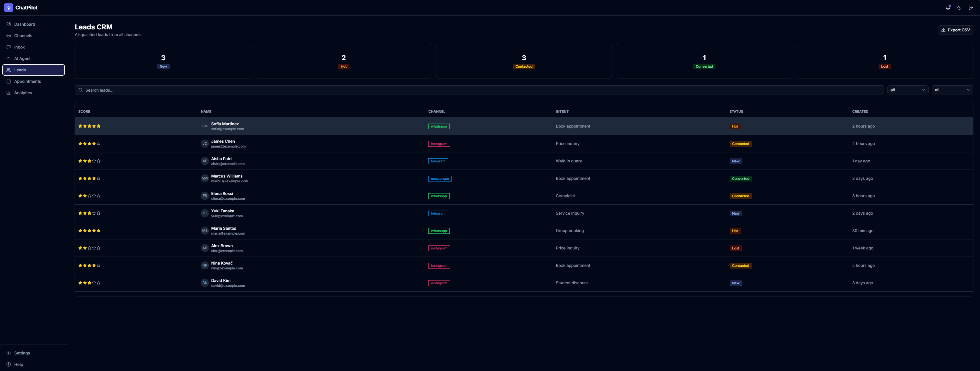Click the New status for David Kim
Viewport: 980px width, 371px height.
tap(736, 283)
